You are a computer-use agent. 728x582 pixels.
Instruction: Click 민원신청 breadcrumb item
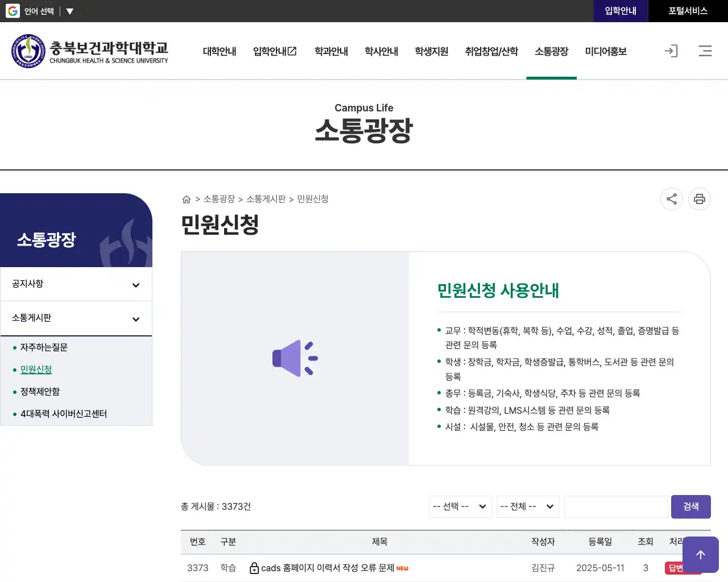(x=313, y=199)
